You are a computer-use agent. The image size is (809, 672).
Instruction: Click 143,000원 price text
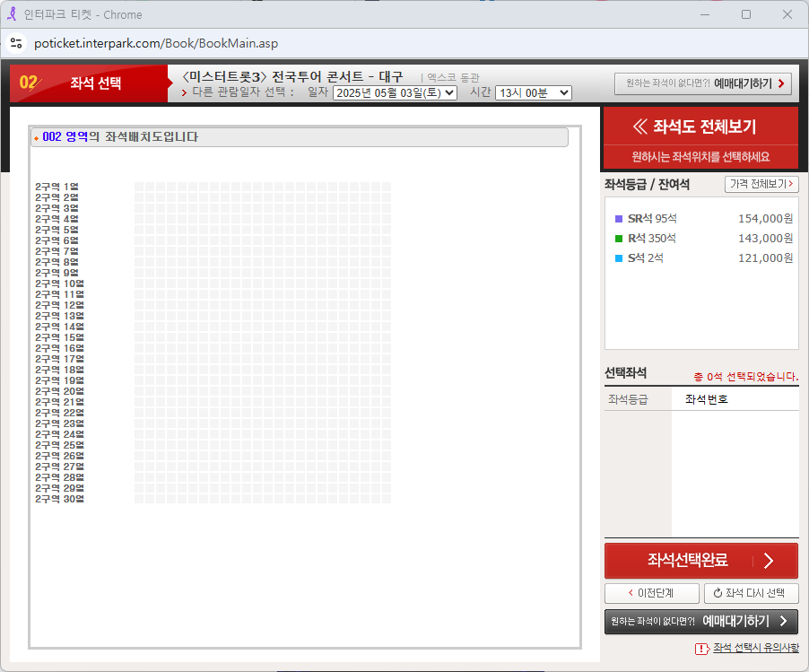click(x=766, y=238)
